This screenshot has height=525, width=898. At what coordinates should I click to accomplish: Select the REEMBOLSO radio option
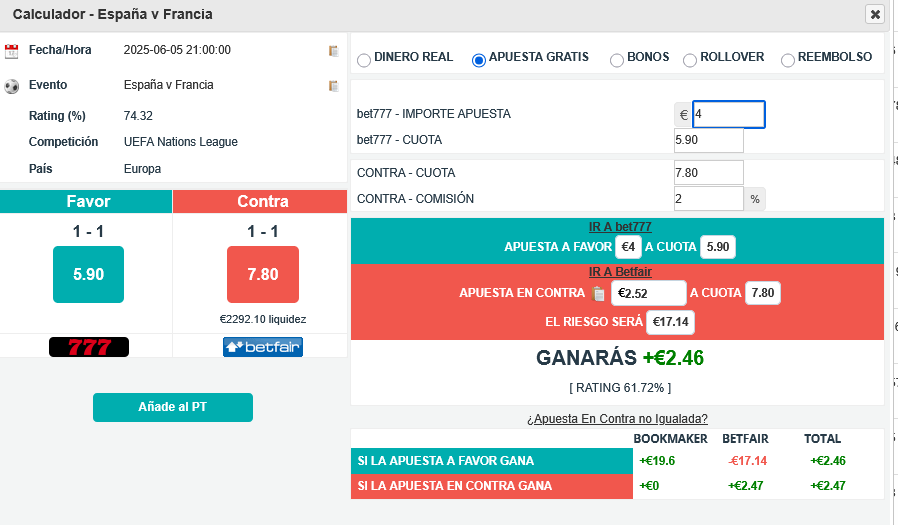tap(788, 60)
